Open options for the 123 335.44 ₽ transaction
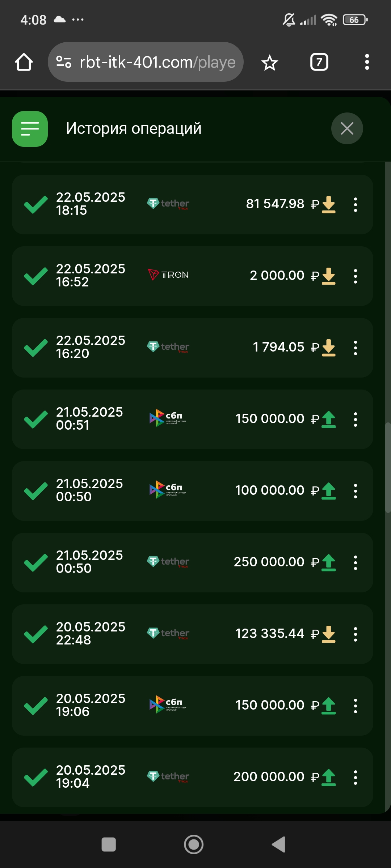 coord(356,634)
